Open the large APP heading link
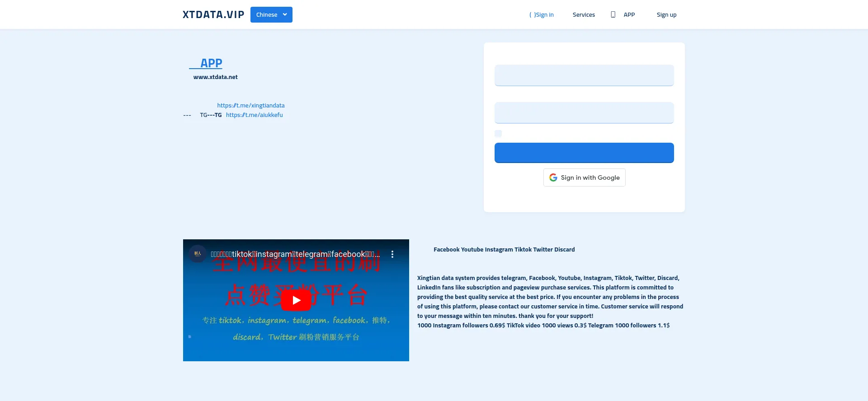 [206, 63]
